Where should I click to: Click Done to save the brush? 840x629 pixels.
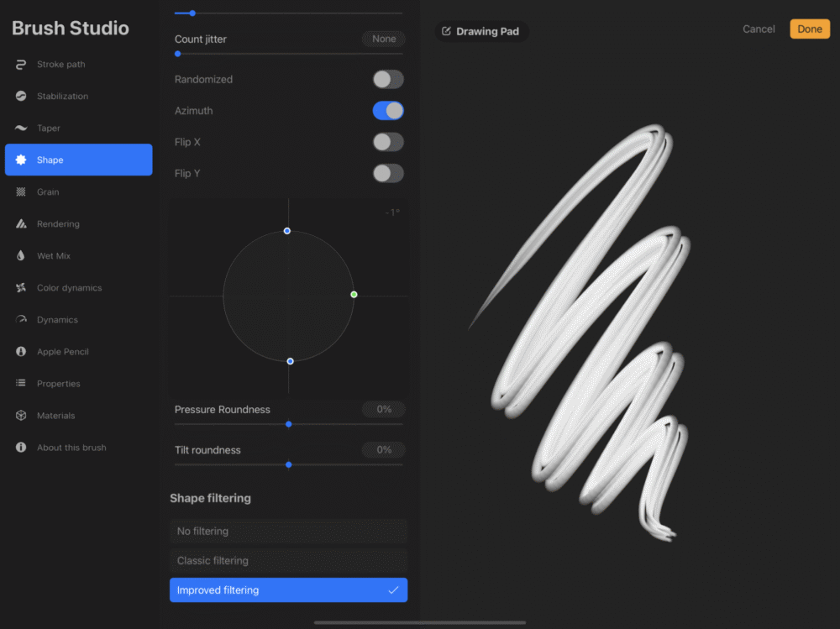pyautogui.click(x=809, y=28)
